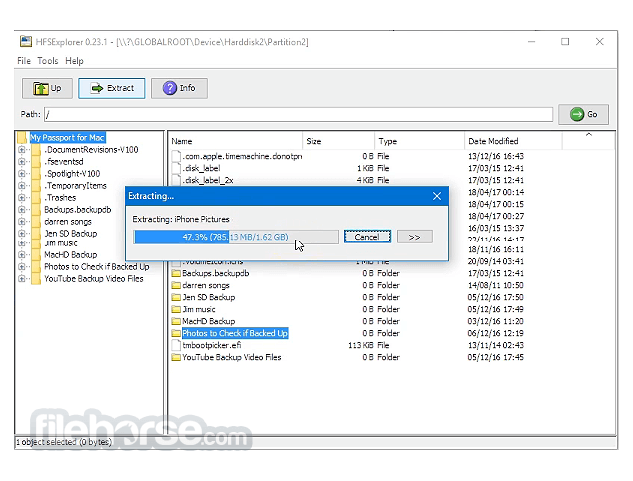633x481 pixels.
Task: Select Jen SD Backup in the tree
Action: pos(71,233)
